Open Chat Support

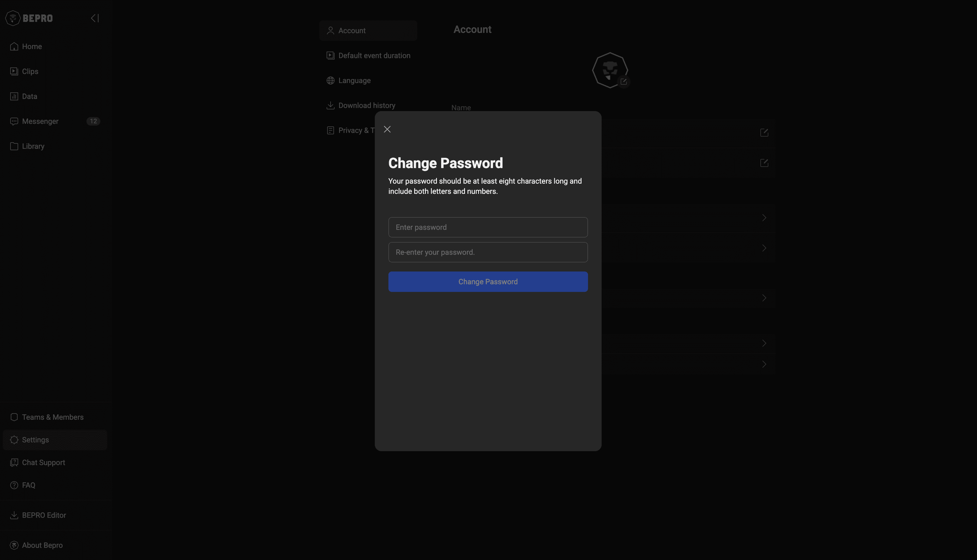(x=43, y=463)
